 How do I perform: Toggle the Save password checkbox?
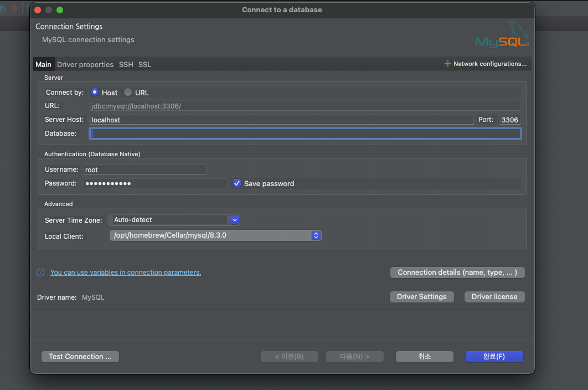237,183
